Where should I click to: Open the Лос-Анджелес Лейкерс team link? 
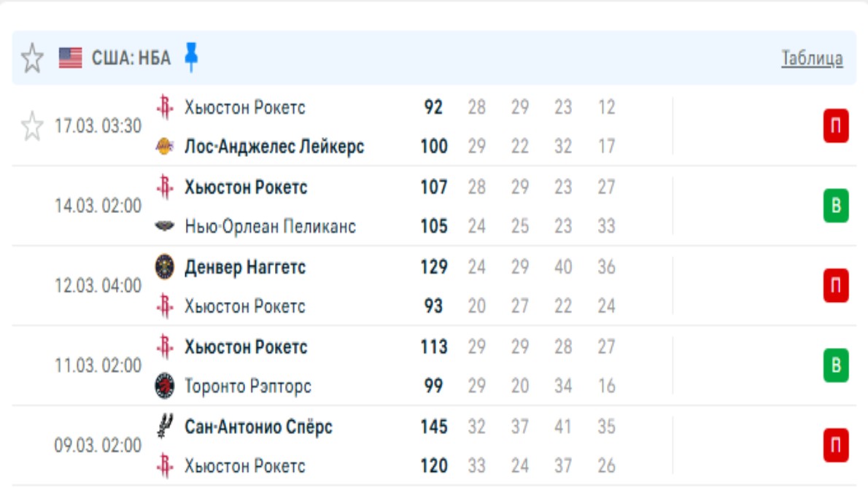(x=274, y=147)
